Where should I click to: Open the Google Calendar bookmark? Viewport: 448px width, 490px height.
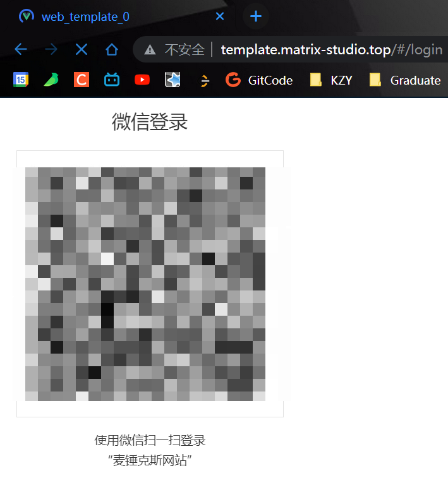point(21,80)
